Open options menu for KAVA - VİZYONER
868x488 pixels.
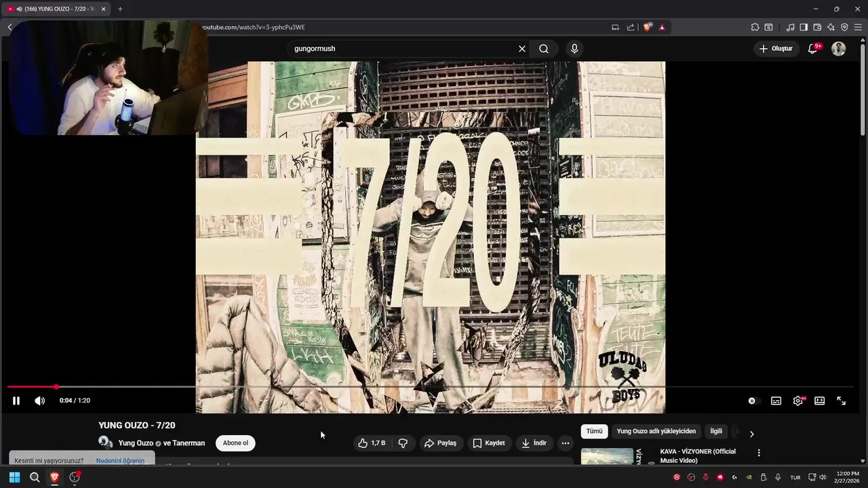coord(759,453)
